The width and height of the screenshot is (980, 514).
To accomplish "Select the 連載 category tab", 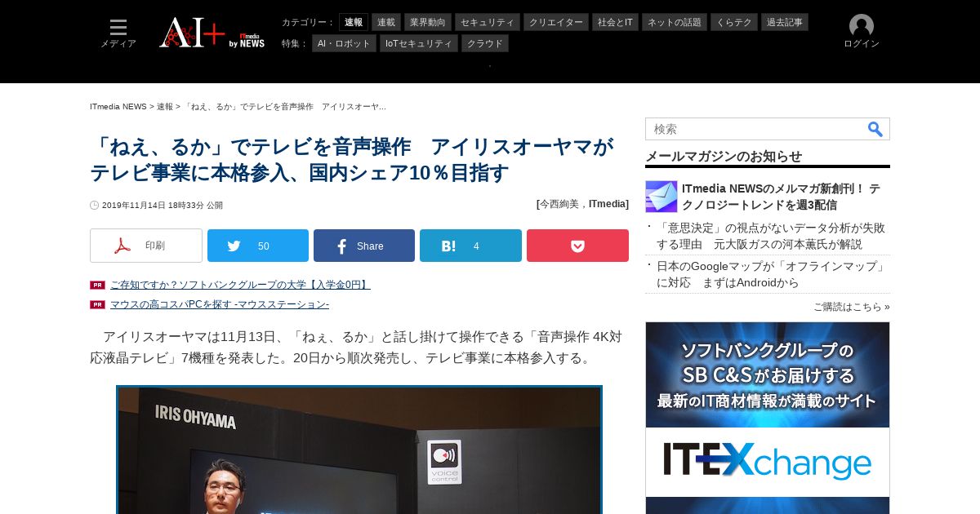I will [386, 22].
